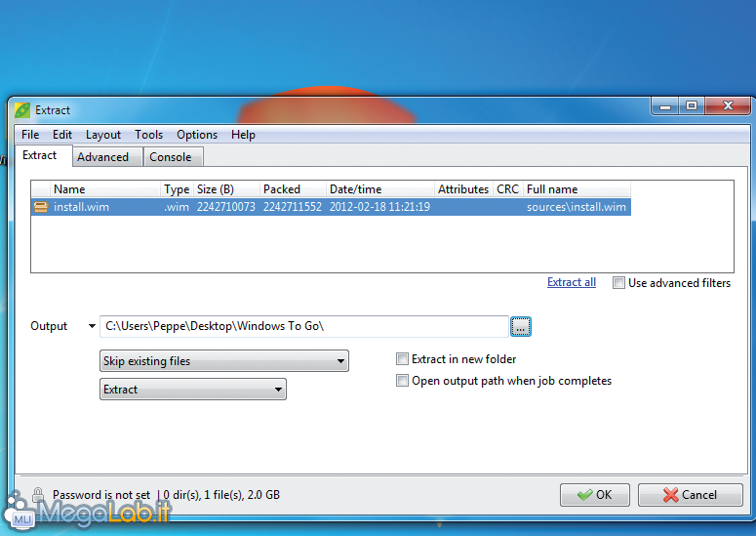Sort list by Date/time column header
Viewport: 756px width, 536px height.
pos(380,189)
